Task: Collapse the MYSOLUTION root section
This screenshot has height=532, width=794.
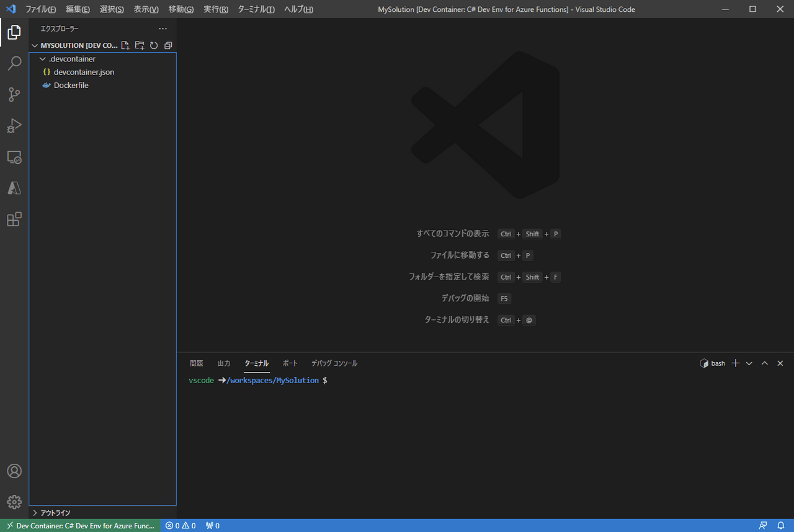Action: [x=74, y=45]
